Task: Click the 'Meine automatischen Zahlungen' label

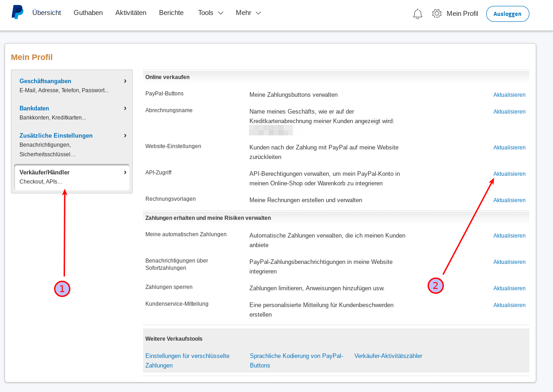Action: click(186, 234)
